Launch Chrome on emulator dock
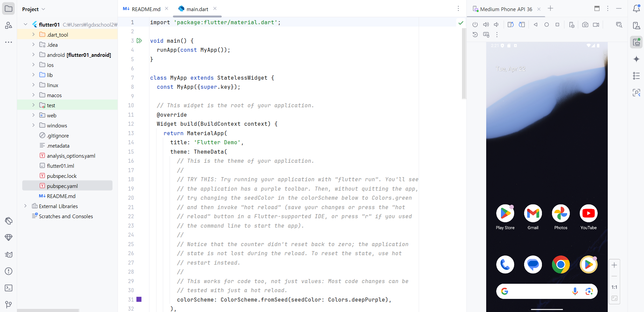The height and width of the screenshot is (312, 644). [561, 265]
